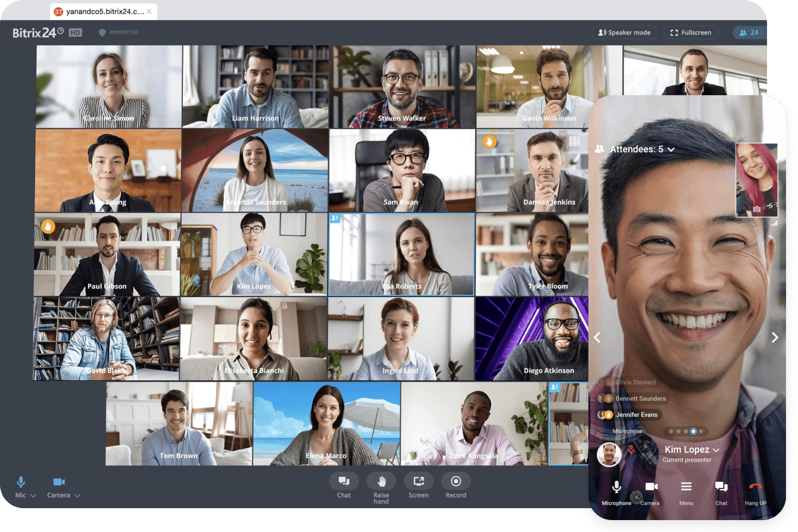Select Ella Roberts' video tile
The width and height of the screenshot is (798, 532).
click(x=401, y=254)
